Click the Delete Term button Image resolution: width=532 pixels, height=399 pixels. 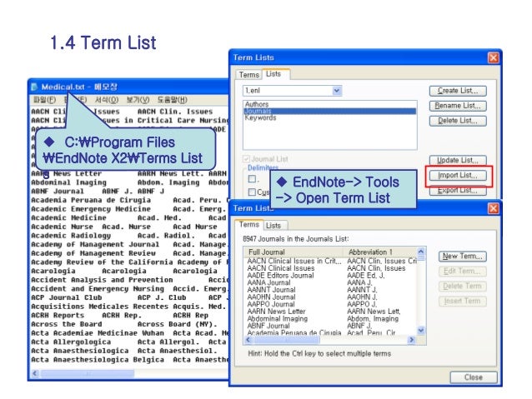463,286
